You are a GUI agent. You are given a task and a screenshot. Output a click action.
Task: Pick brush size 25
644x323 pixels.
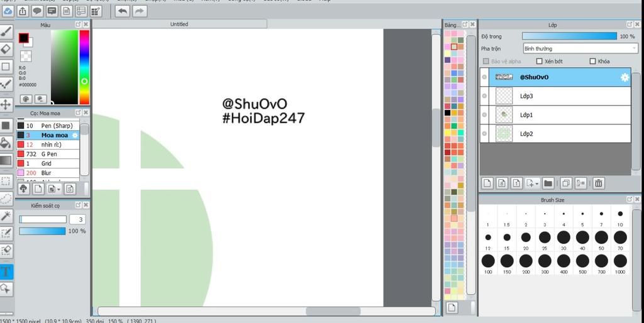545,239
